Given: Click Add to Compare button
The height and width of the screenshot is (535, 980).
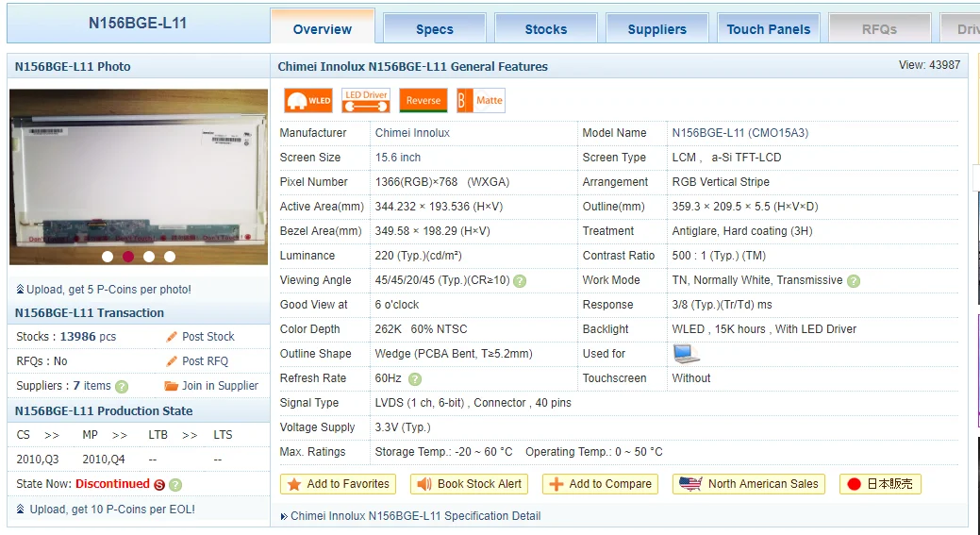Looking at the screenshot, I should click(600, 484).
